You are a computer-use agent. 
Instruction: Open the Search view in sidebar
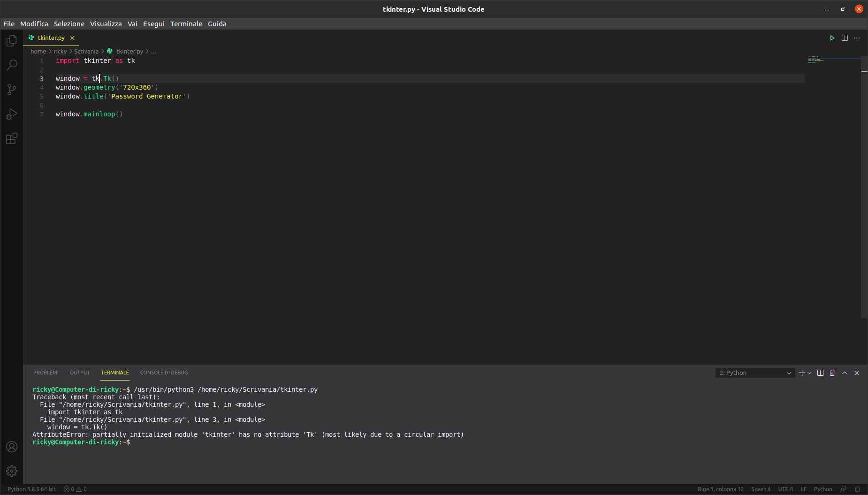[x=12, y=65]
